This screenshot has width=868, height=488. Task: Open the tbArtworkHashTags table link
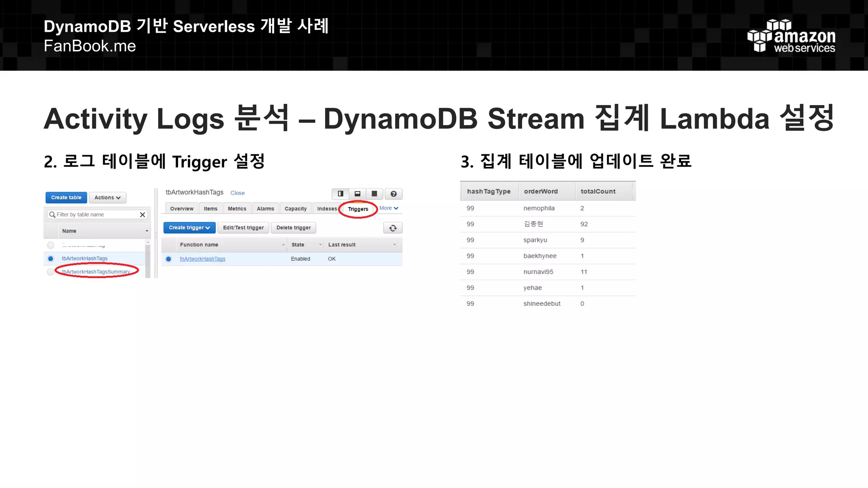click(x=85, y=258)
